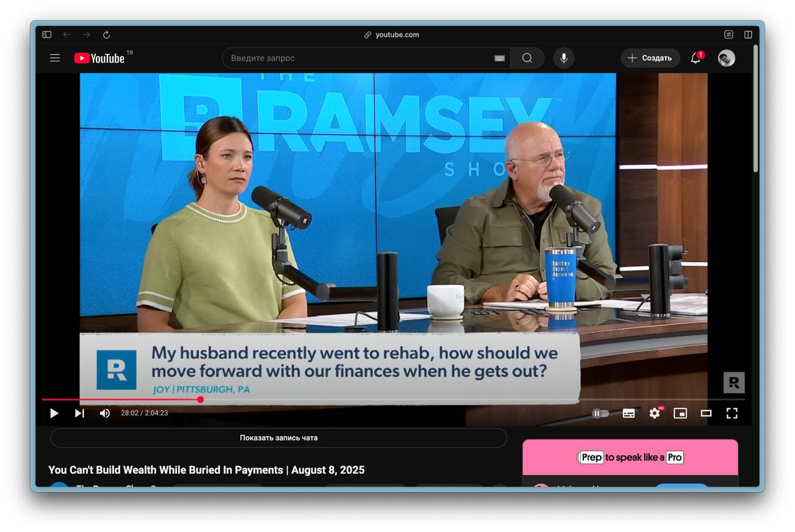Click the Показать запись чата button
795x532 pixels.
click(279, 438)
